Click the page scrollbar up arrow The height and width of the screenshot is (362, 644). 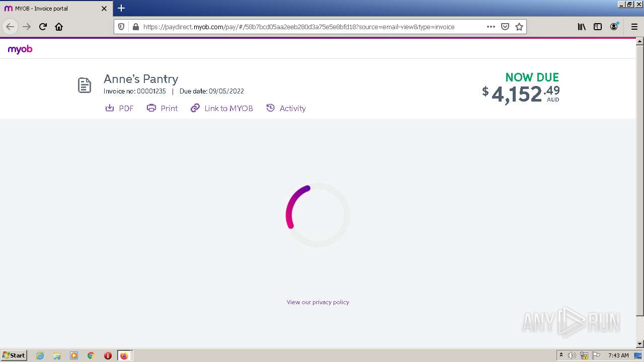click(640, 42)
